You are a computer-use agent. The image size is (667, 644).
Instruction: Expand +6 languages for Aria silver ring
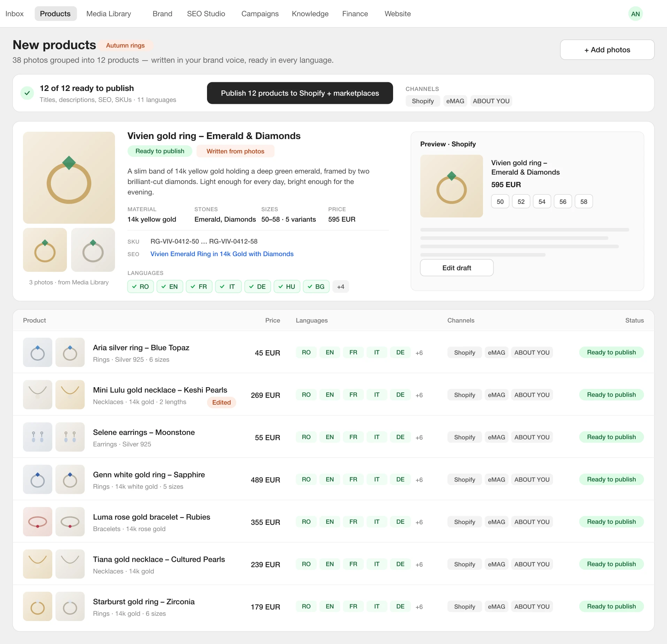click(x=419, y=353)
